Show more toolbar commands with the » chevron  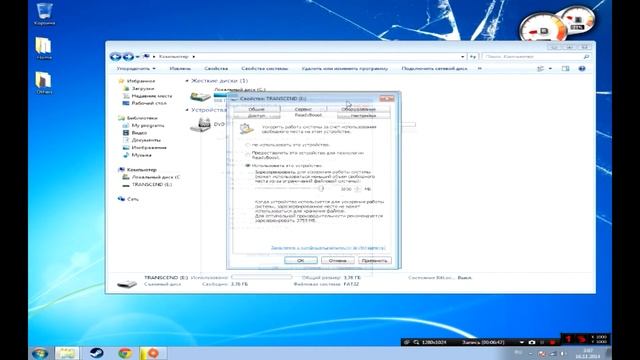coord(480,69)
